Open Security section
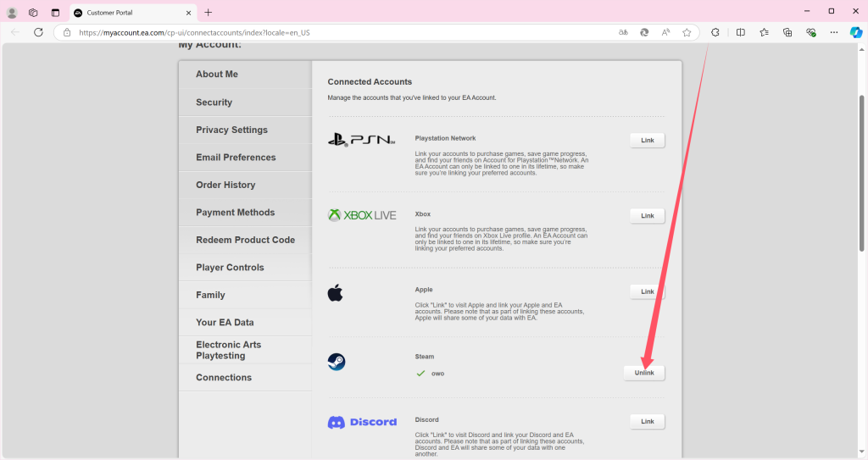Viewport: 868px width, 460px height. 245,103
